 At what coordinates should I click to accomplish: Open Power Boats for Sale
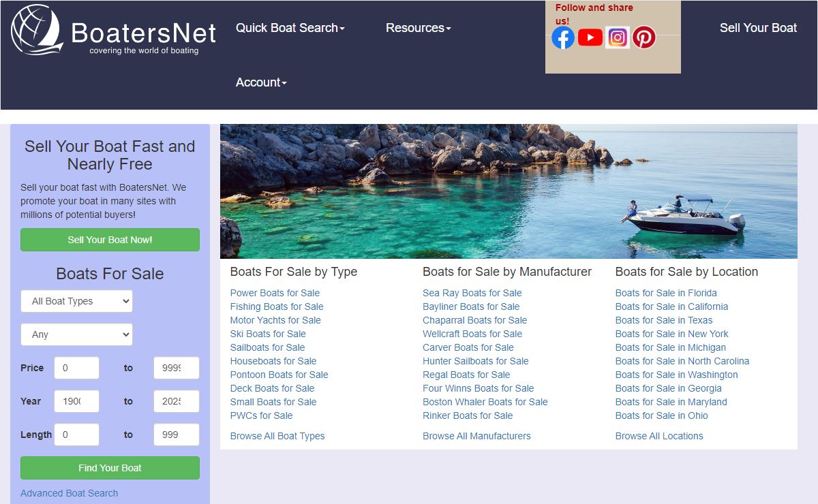(275, 293)
